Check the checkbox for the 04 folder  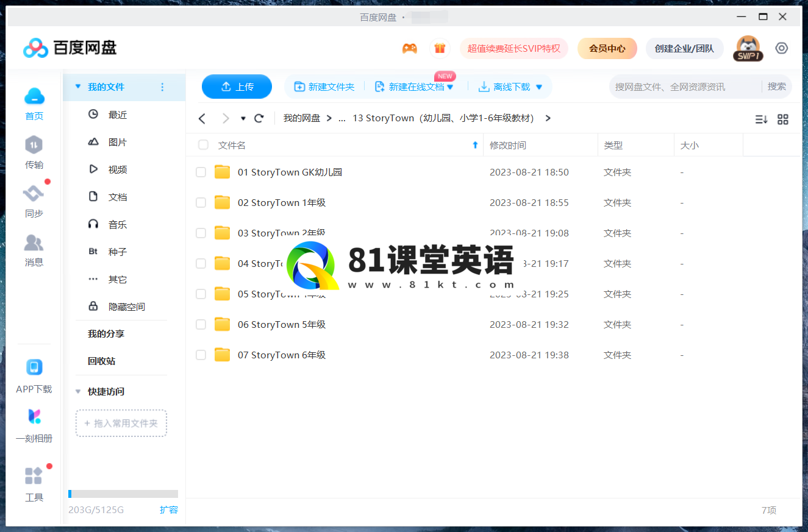coord(201,263)
